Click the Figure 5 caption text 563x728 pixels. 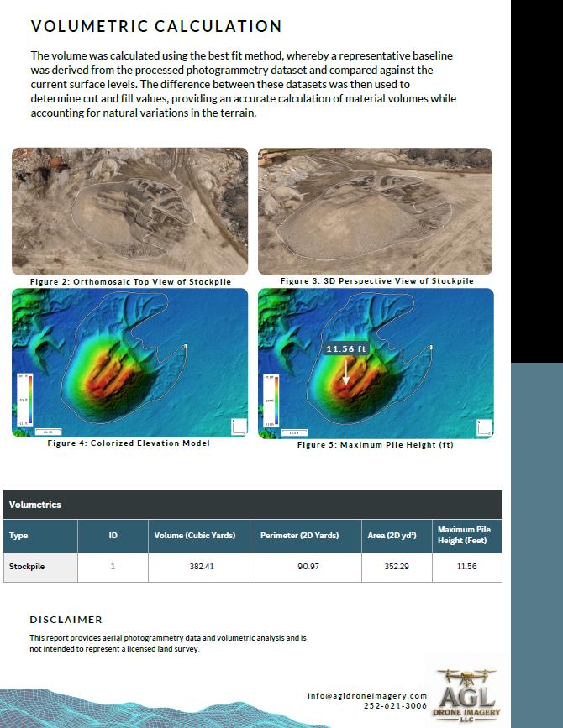(376, 445)
